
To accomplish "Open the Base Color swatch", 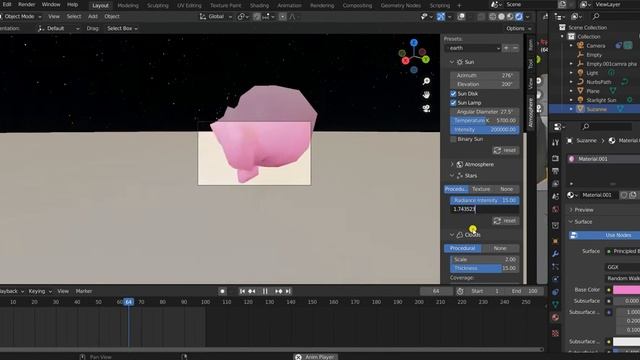I will pyautogui.click(x=627, y=290).
